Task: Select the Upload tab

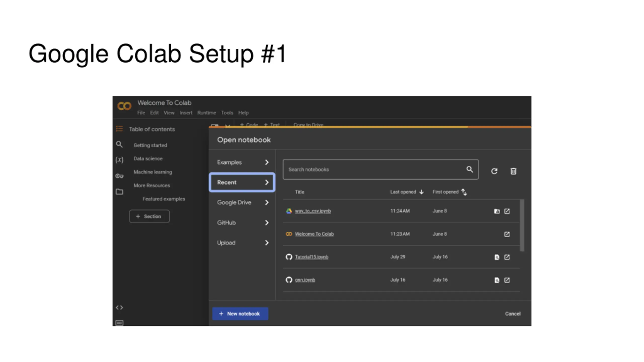Action: tap(242, 243)
